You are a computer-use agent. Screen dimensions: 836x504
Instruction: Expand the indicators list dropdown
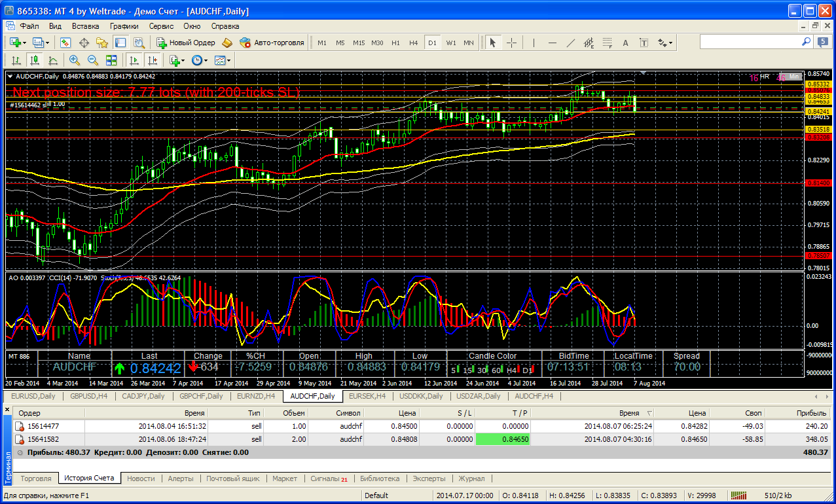176,60
